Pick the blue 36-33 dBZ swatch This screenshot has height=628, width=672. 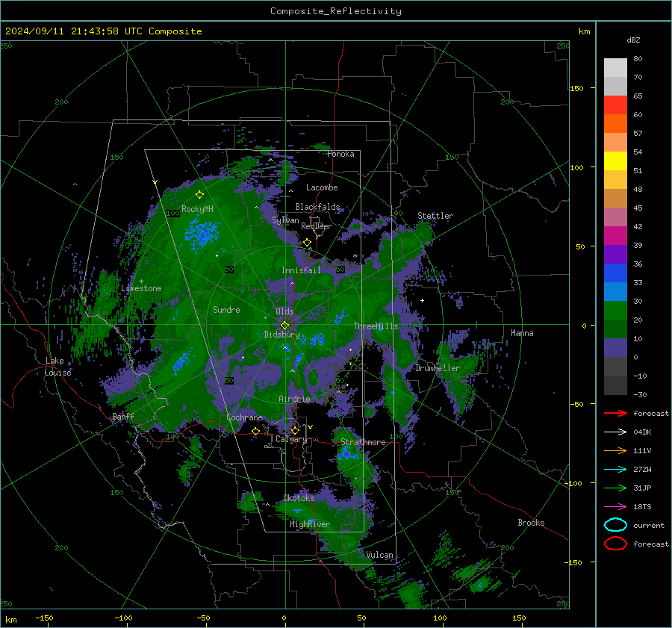[615, 273]
